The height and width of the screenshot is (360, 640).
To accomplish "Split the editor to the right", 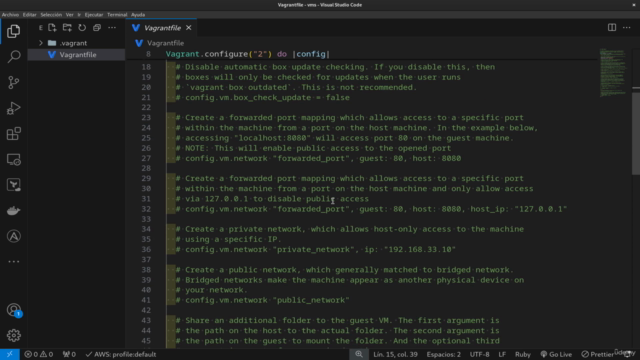I will [x=612, y=27].
